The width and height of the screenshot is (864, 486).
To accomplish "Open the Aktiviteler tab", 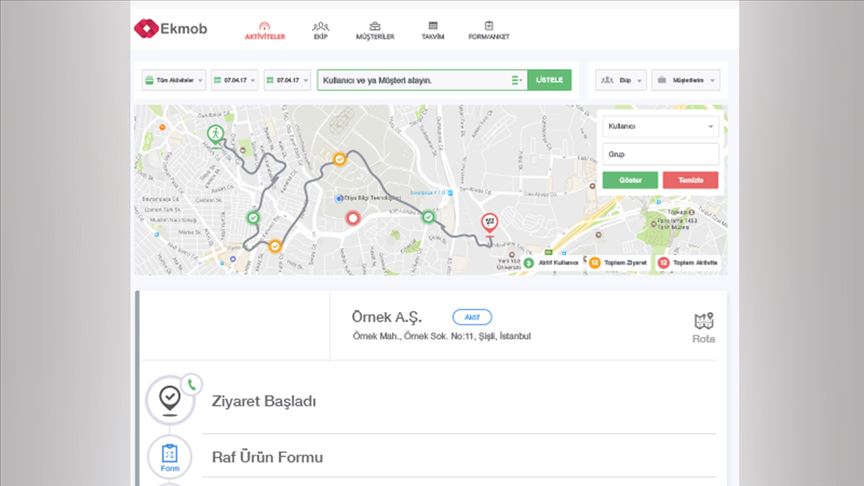I will click(x=265, y=30).
